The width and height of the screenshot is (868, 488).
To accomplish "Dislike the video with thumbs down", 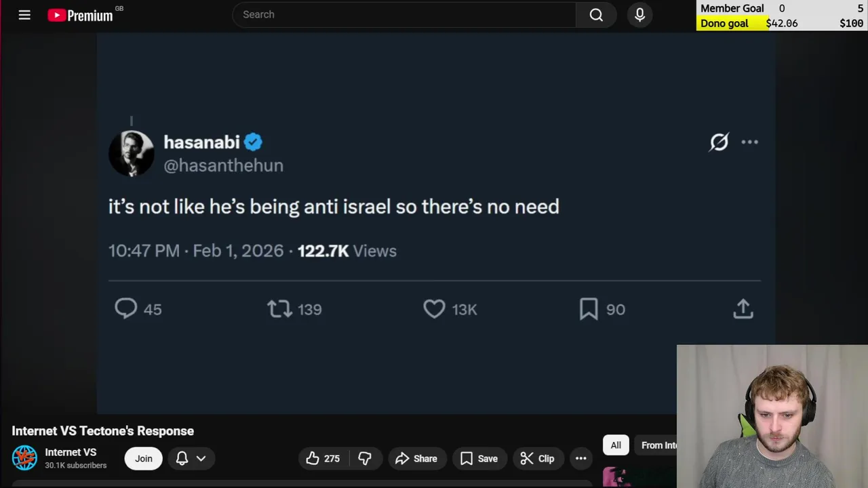I will 365,459.
